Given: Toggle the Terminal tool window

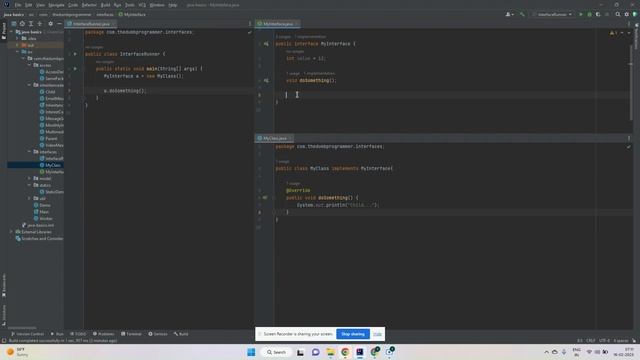Looking at the screenshot, I should (x=131, y=334).
